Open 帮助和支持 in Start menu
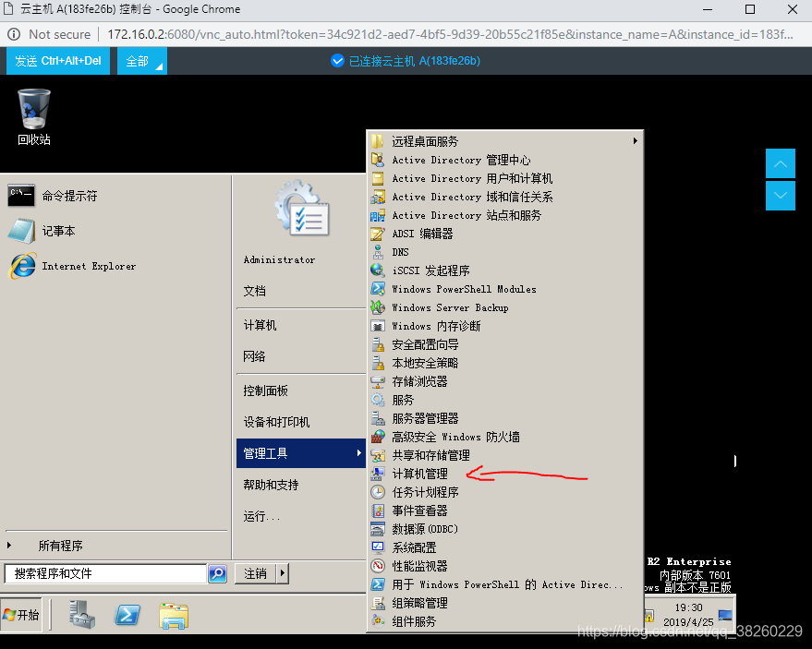The image size is (812, 649). tap(300, 485)
